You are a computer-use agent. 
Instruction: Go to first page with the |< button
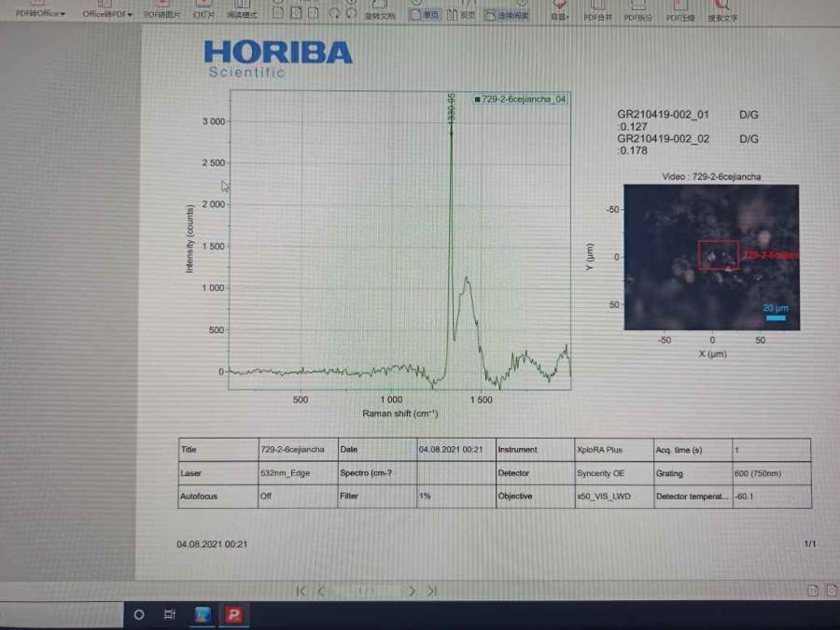[301, 591]
